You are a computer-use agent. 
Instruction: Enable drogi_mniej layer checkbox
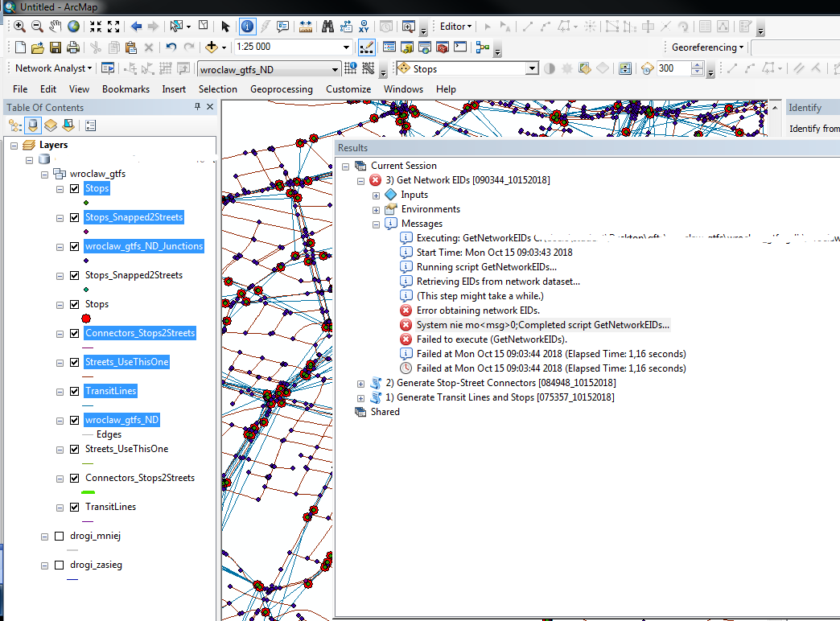60,536
